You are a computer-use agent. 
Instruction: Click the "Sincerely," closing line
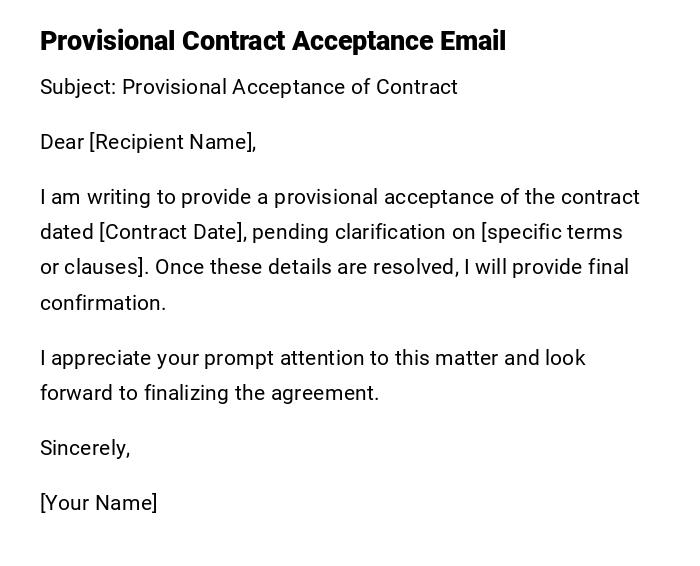(85, 448)
